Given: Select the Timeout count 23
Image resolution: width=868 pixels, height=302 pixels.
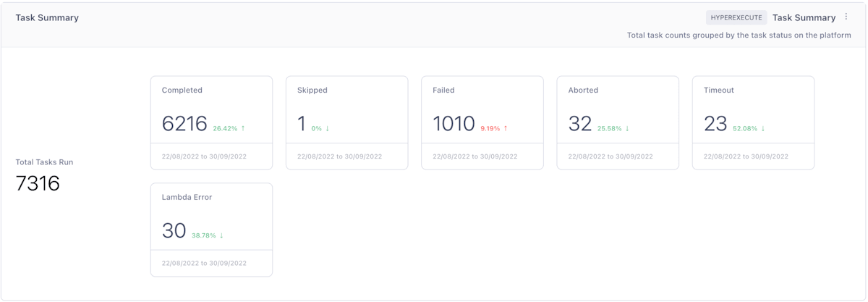Looking at the screenshot, I should (715, 124).
